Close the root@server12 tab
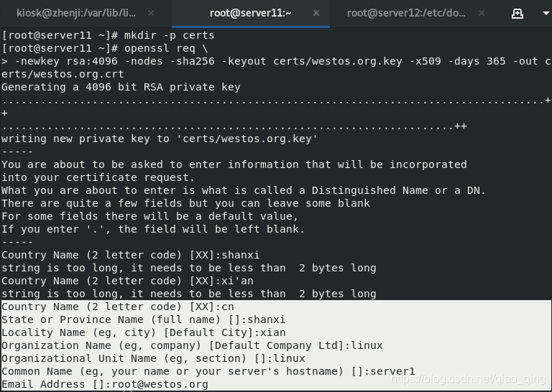Image resolution: width=552 pixels, height=392 pixels. tap(482, 14)
